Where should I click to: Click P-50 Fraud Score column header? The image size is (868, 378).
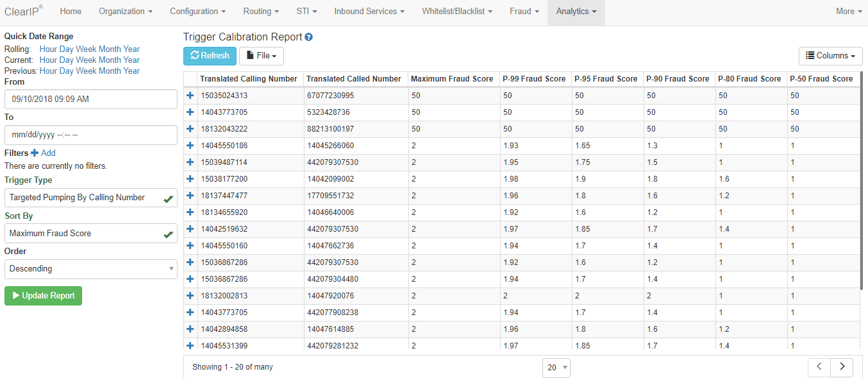pyautogui.click(x=822, y=79)
